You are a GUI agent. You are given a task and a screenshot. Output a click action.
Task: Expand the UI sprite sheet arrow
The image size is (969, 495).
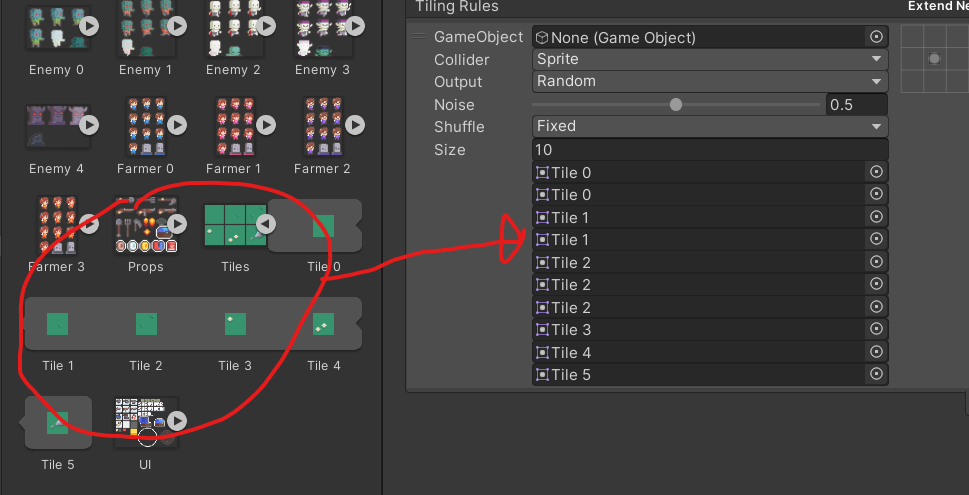click(177, 420)
